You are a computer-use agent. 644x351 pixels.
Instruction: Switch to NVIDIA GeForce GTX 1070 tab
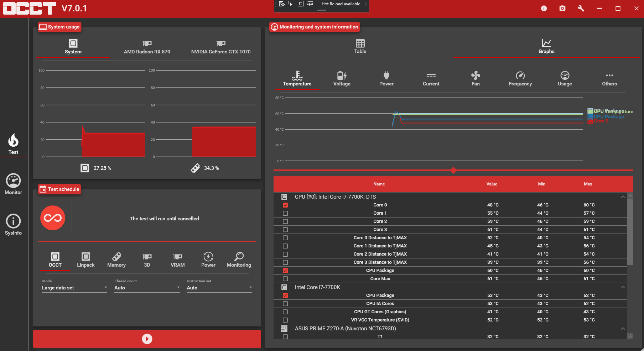220,47
